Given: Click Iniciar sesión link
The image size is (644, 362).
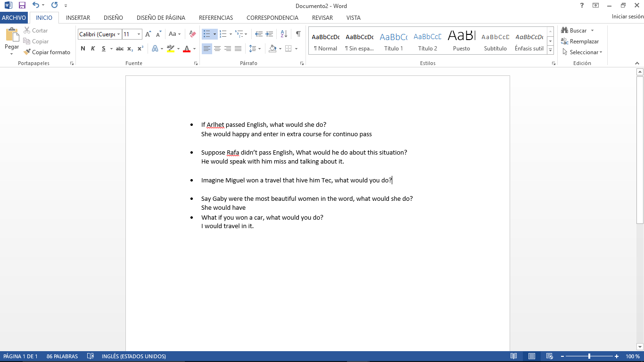Looking at the screenshot, I should 627,16.
